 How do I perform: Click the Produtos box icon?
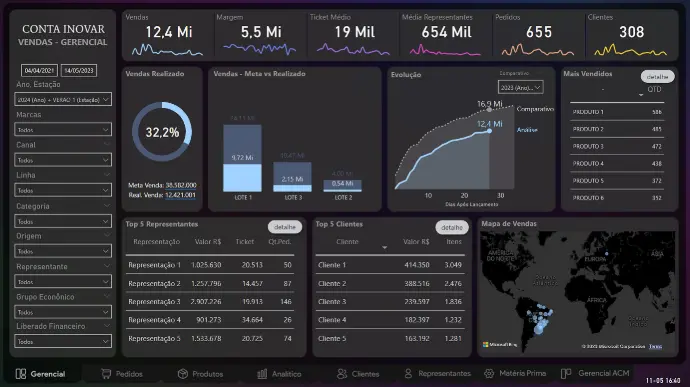click(x=183, y=374)
